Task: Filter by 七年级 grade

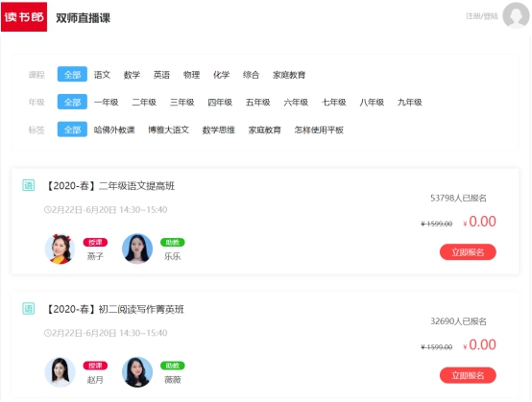Action: coord(334,102)
